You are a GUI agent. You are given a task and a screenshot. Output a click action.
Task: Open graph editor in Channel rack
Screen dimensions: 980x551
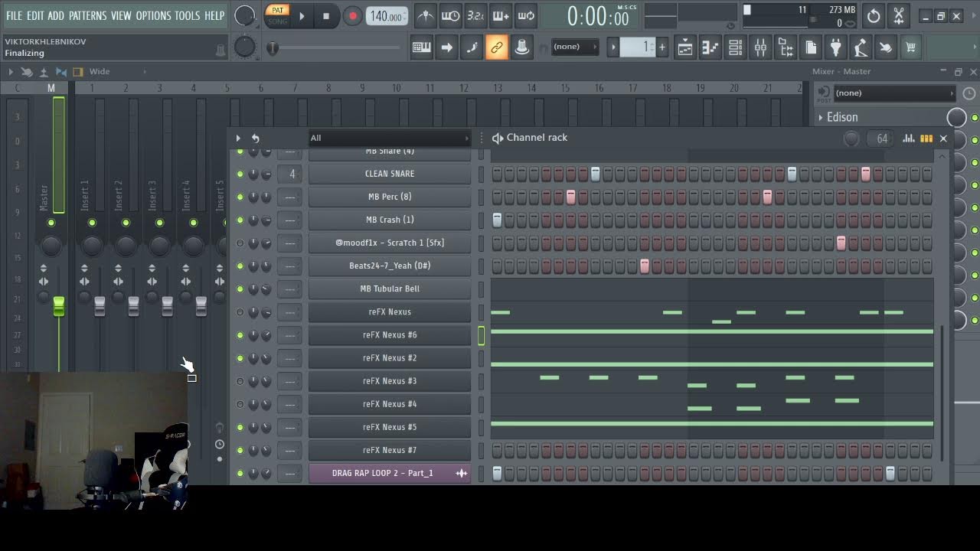coord(909,139)
